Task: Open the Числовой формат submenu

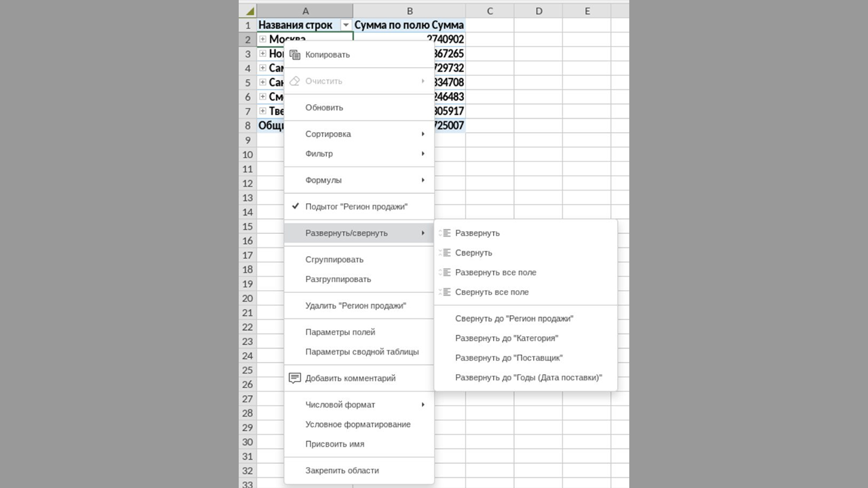Action: point(359,405)
